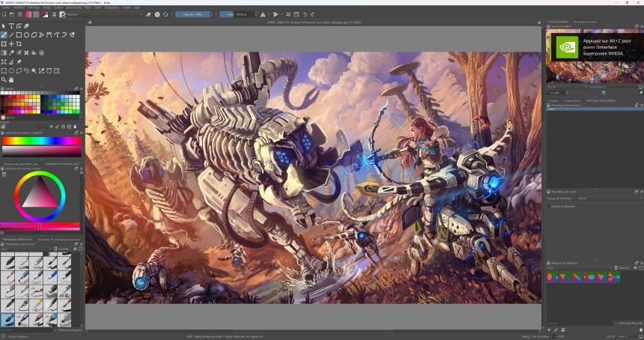The width and height of the screenshot is (644, 340).
Task: Toggle Eraser mode in the top toolbar
Action: (148, 14)
